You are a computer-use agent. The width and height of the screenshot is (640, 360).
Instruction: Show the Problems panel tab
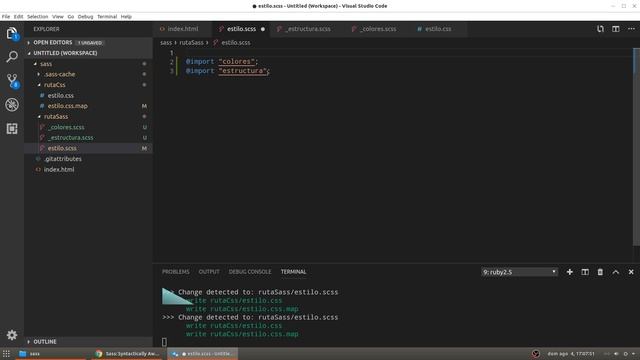coord(176,272)
